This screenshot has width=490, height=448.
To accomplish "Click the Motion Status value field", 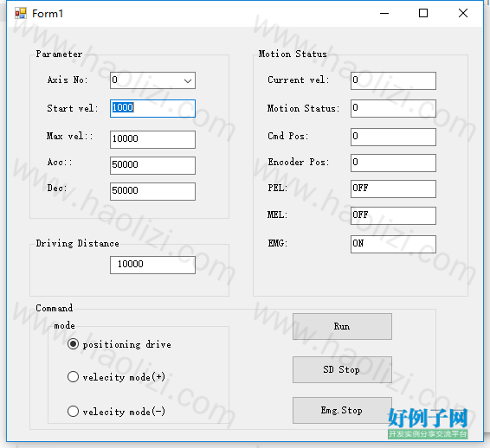I will click(393, 108).
